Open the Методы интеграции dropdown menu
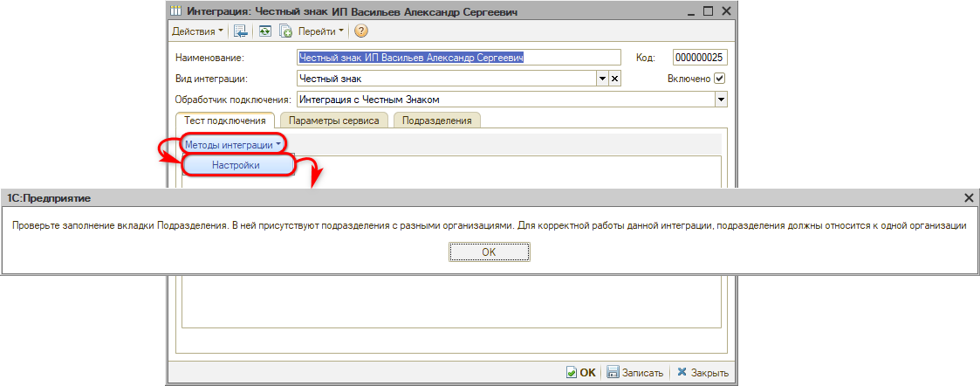 [x=232, y=143]
